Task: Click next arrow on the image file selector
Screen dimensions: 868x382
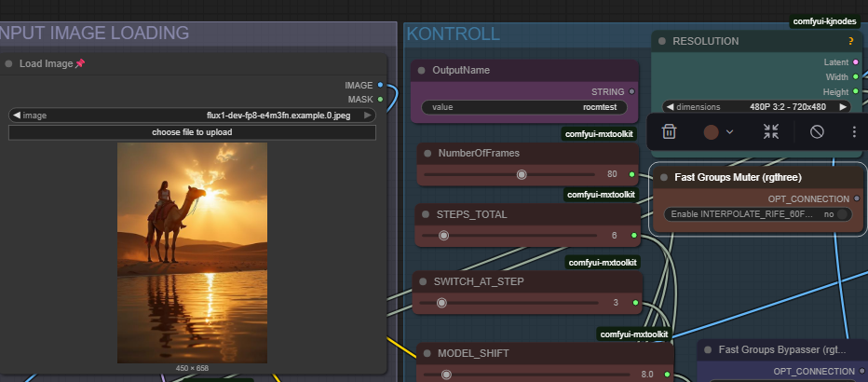Action: 369,116
